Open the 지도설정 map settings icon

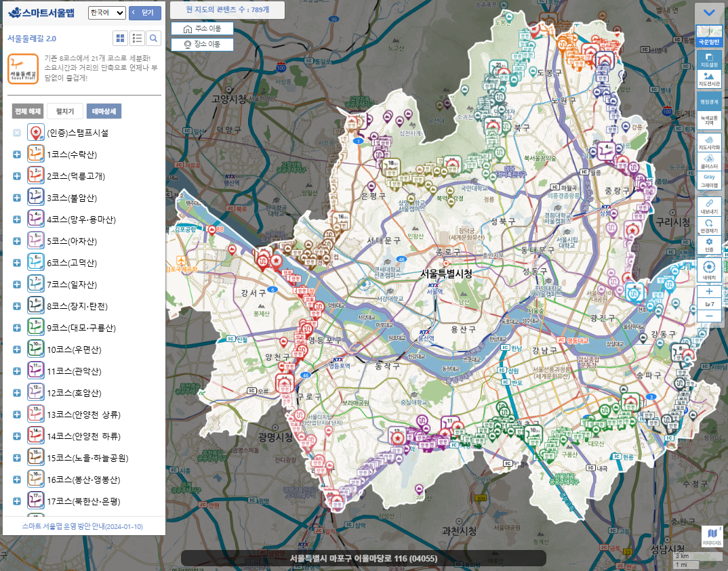(x=709, y=60)
